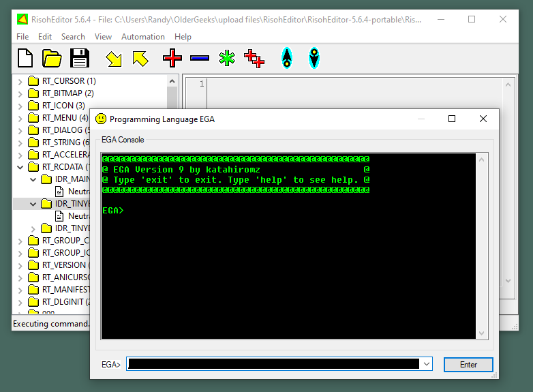Select the RT_BITMAP folder icon

[x=33, y=93]
